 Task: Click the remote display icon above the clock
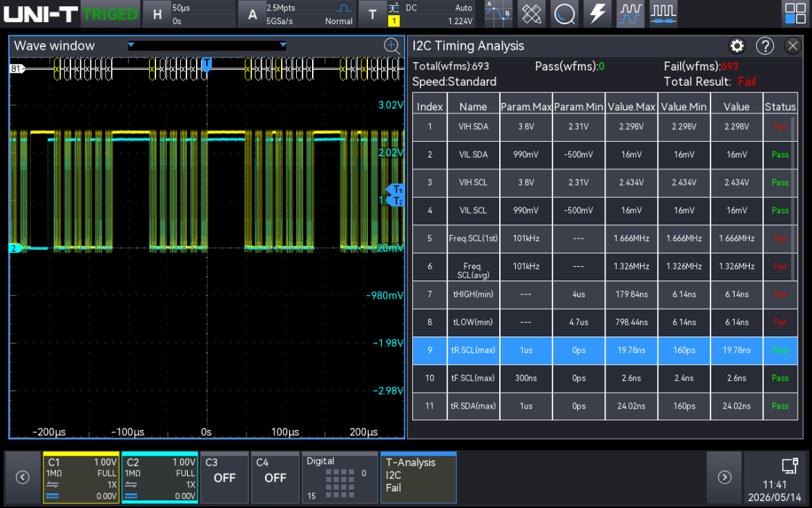click(x=790, y=466)
